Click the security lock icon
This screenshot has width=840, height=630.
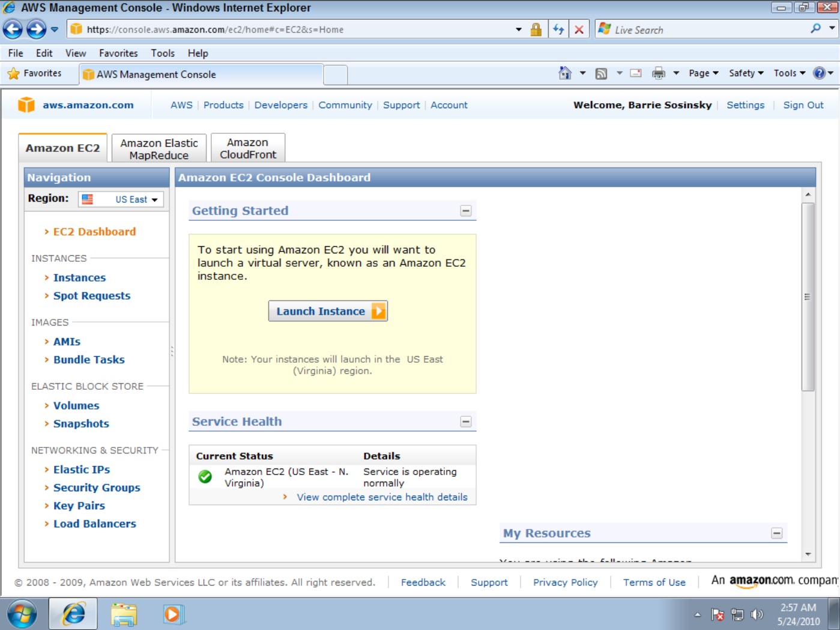536,29
